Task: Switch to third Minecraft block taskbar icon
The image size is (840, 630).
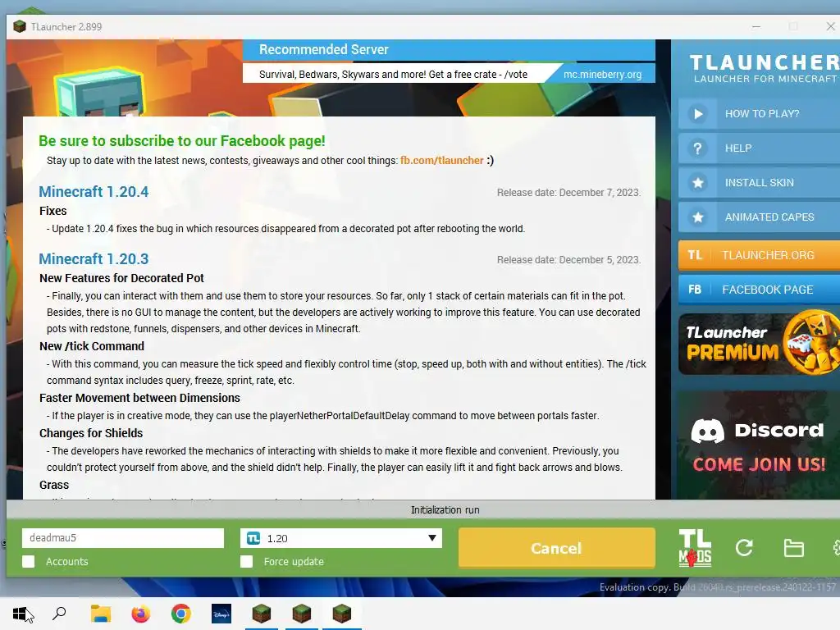Action: 342,614
